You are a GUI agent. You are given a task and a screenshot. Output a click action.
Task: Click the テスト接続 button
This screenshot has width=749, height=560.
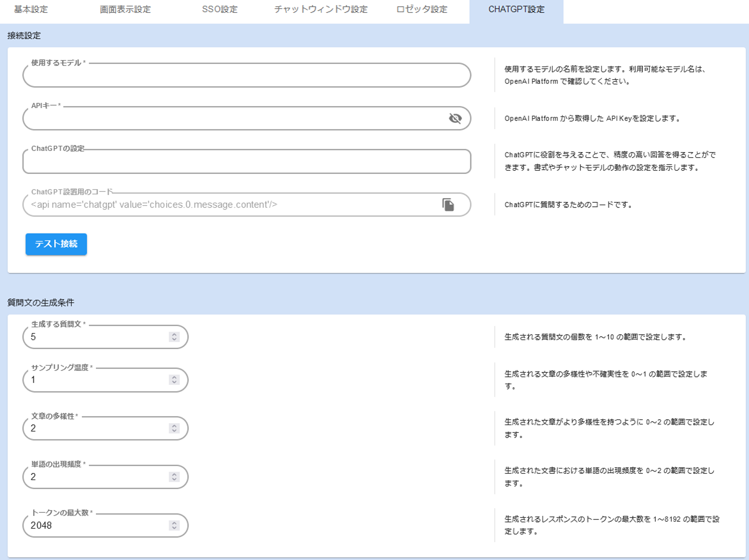click(x=56, y=244)
